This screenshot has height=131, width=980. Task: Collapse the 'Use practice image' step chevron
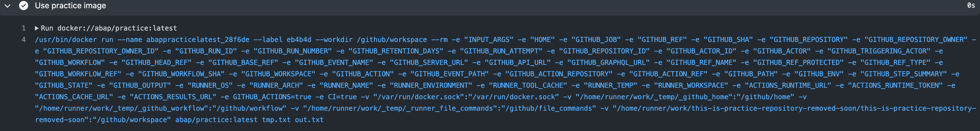tap(7, 6)
